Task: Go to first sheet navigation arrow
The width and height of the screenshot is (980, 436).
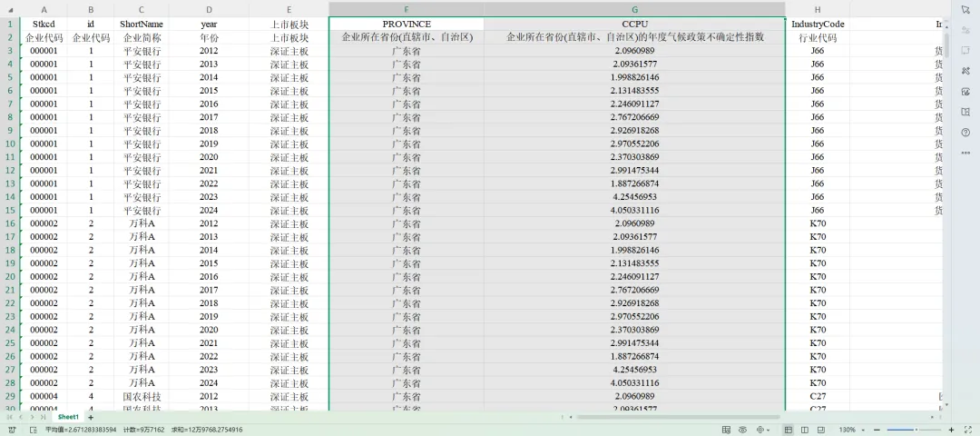Action: click(x=9, y=417)
